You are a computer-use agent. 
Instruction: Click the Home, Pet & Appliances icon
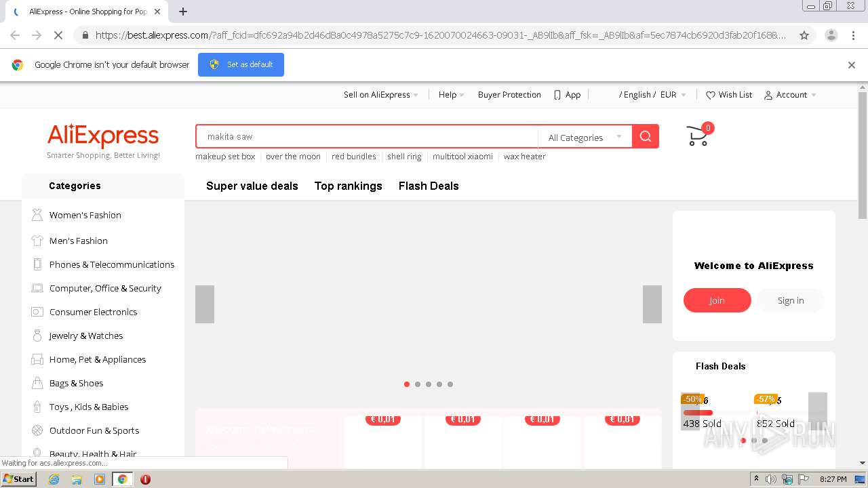click(37, 359)
